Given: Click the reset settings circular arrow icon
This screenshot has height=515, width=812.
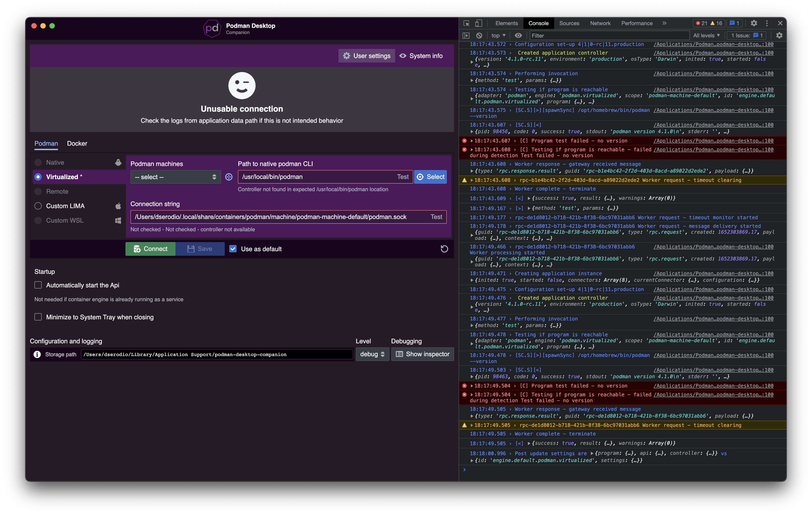Looking at the screenshot, I should (x=445, y=249).
